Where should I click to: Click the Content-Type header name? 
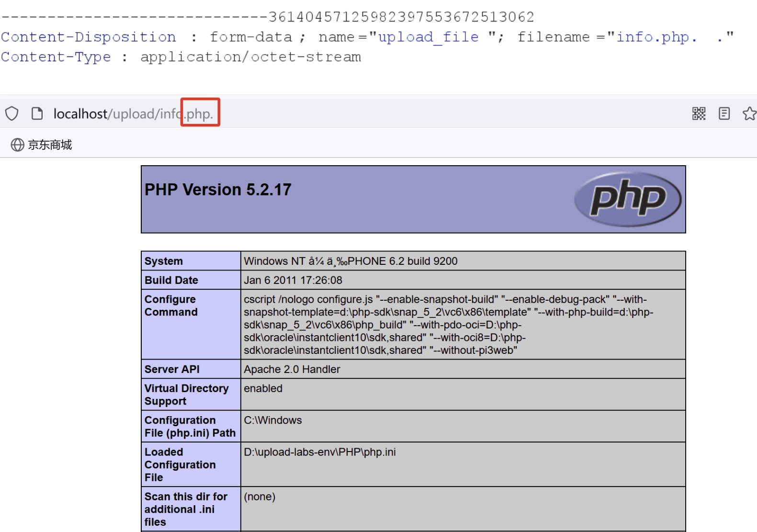click(56, 57)
